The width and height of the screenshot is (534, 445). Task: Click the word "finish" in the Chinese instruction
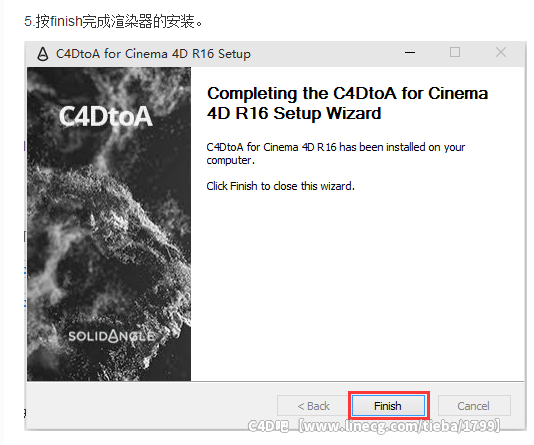click(x=66, y=21)
